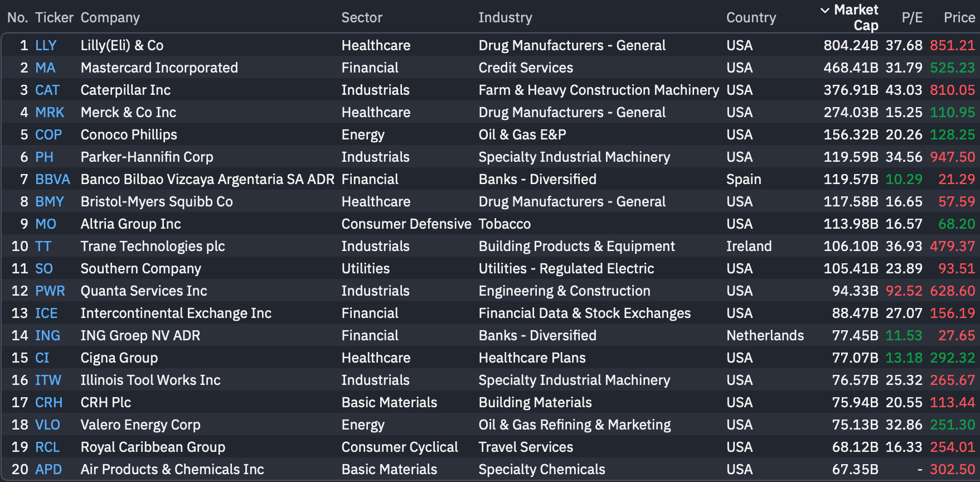Sort by Company column header
The image size is (980, 482).
[110, 17]
